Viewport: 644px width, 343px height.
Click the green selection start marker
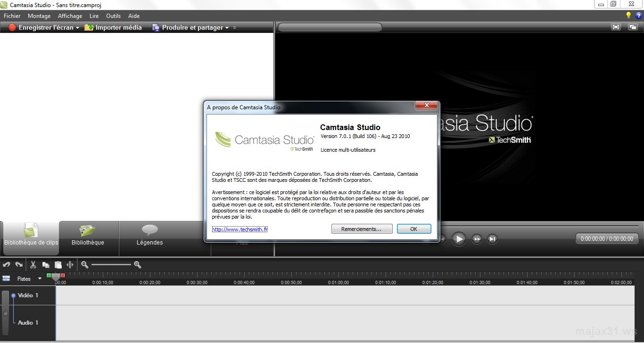(49, 275)
